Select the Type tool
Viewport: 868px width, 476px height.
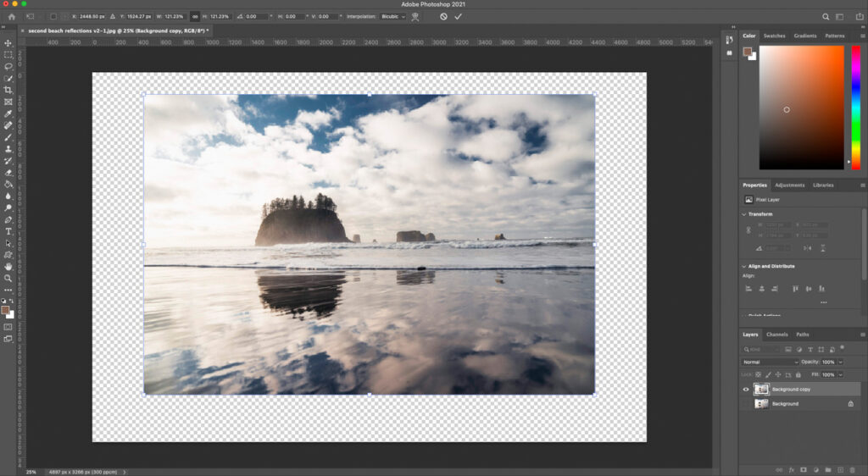8,231
